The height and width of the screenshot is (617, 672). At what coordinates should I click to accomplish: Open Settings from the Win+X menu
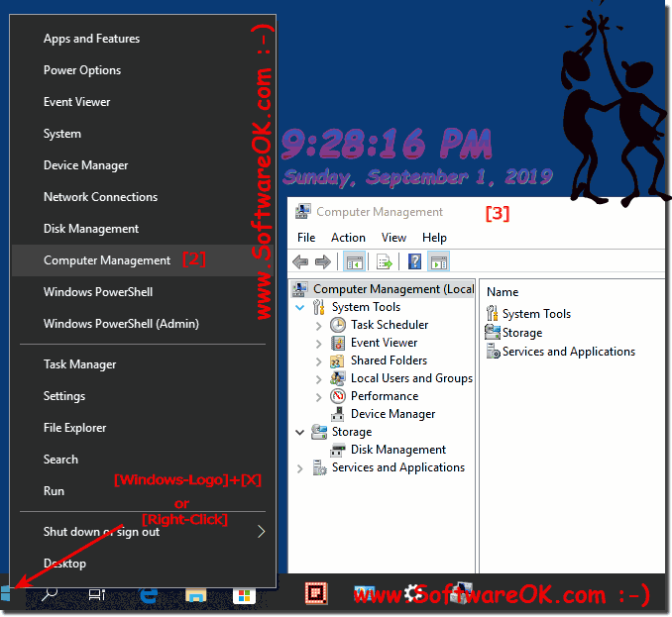pos(143,396)
